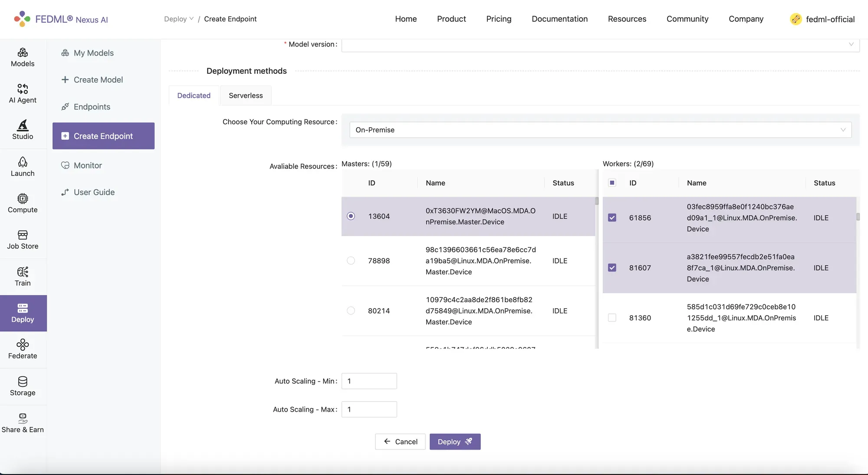Viewport: 868px width, 475px height.
Task: Open the Documentation menu item
Action: point(559,19)
